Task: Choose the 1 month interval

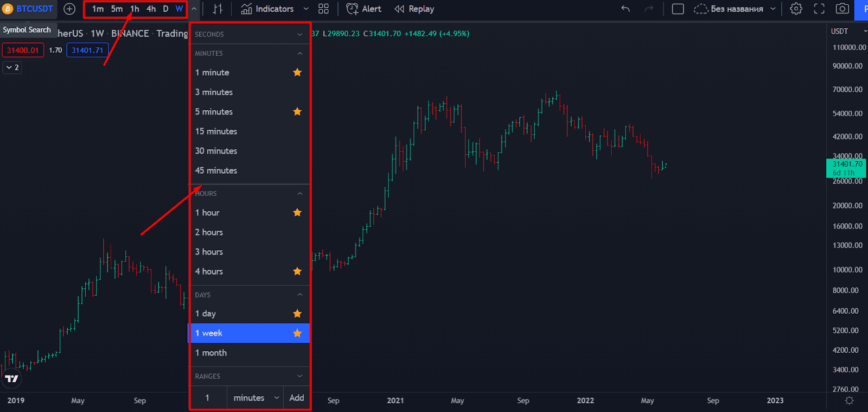Action: 250,352
